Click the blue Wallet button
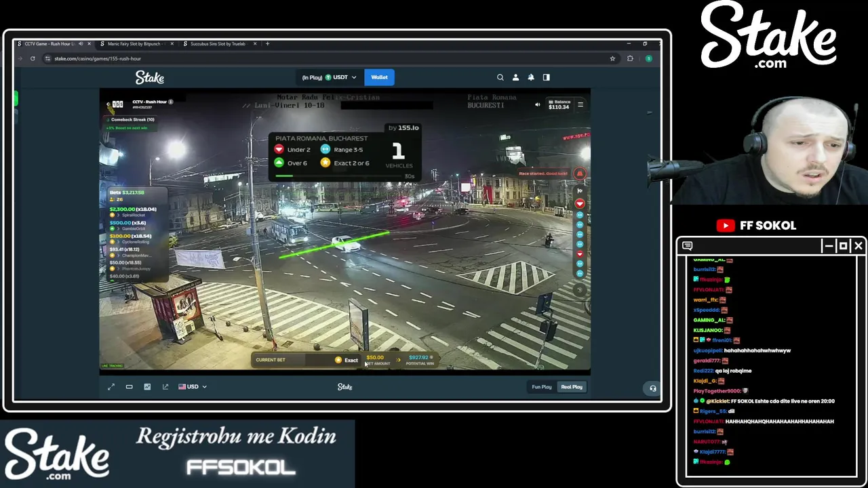 coord(379,77)
